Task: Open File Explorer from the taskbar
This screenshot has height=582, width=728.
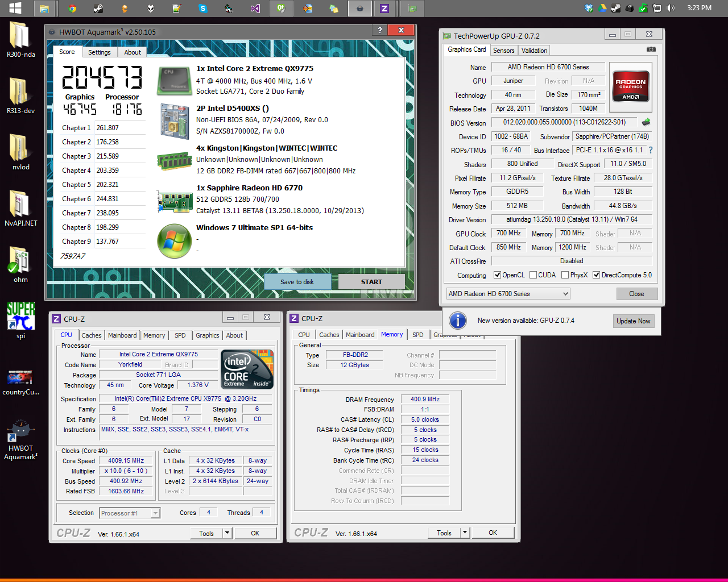Action: 44,8
